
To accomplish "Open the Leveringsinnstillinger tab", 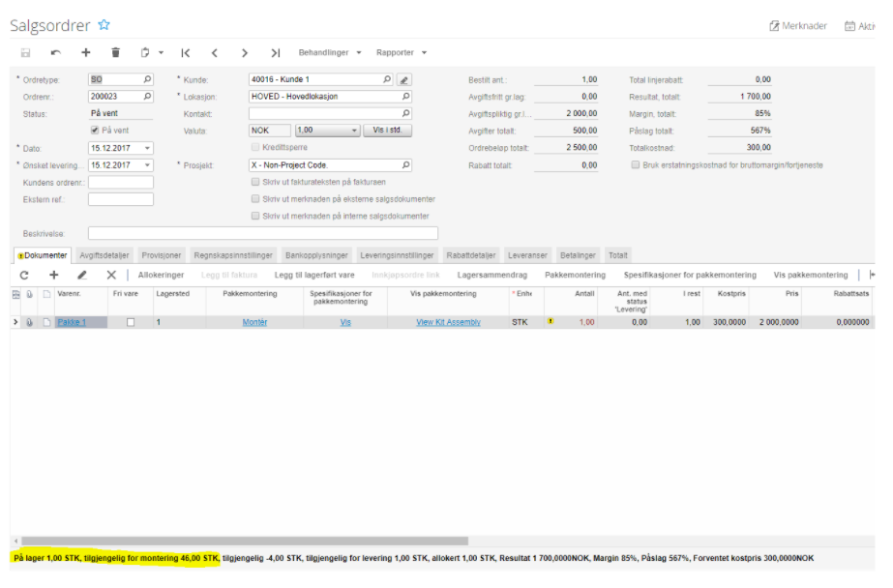I will pos(397,255).
